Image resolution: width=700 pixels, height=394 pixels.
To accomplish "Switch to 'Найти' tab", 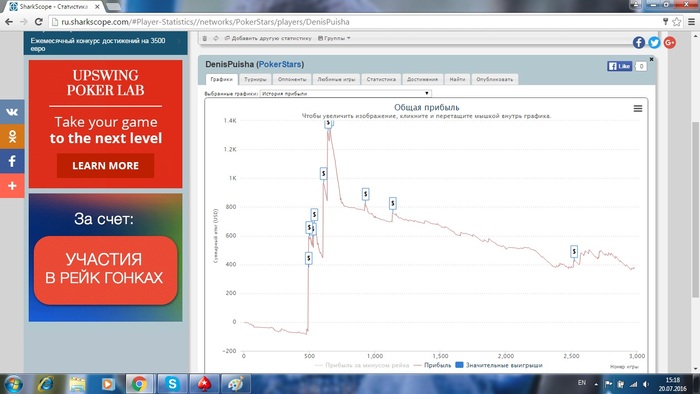I will tap(457, 79).
